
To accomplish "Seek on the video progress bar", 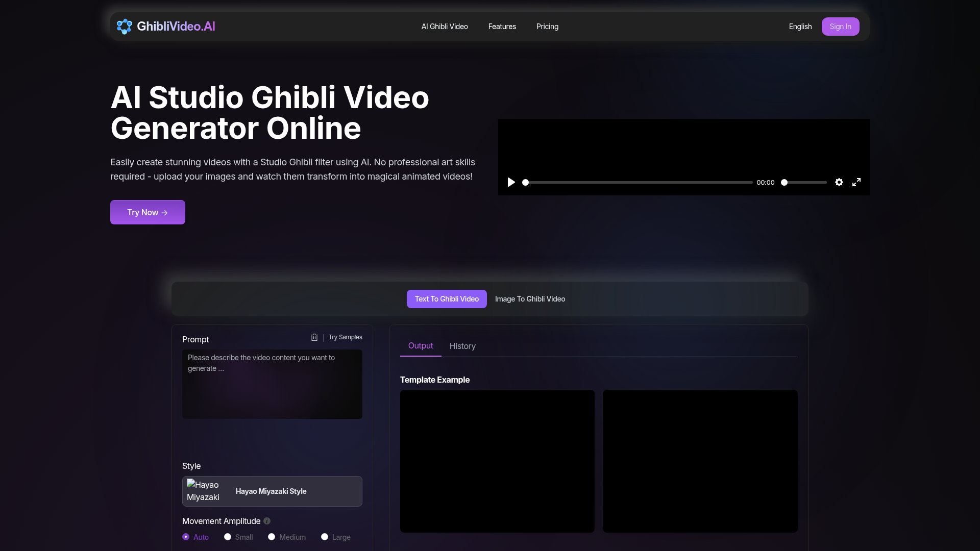I will (x=638, y=182).
